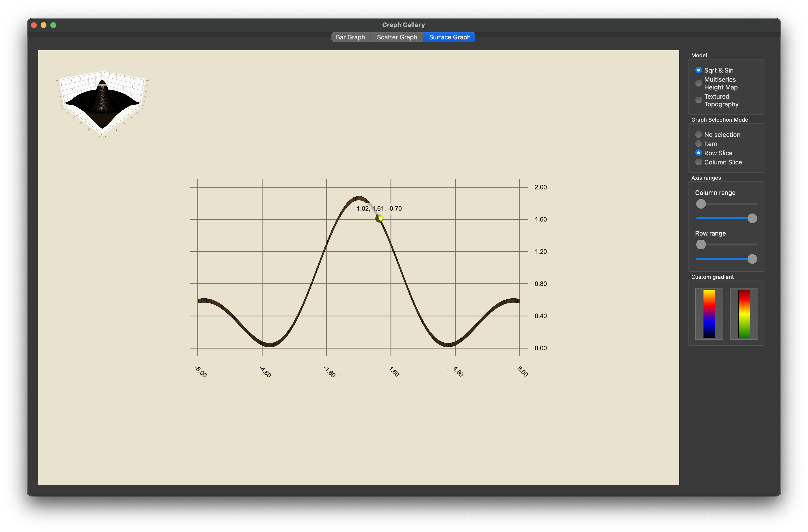Click the Column range label
This screenshot has width=808, height=532.
click(715, 193)
